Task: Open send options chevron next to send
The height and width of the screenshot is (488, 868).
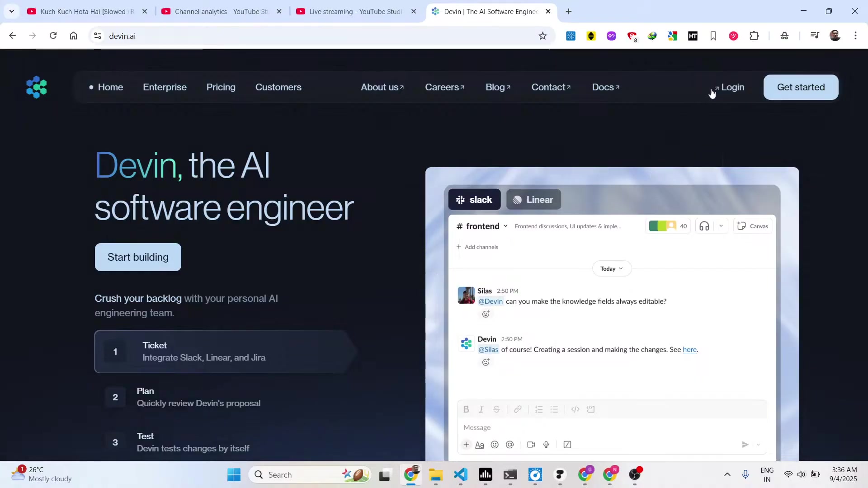Action: click(759, 445)
